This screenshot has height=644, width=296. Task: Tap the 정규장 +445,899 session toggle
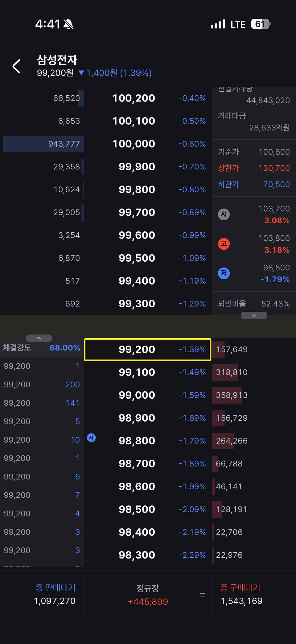(x=148, y=595)
